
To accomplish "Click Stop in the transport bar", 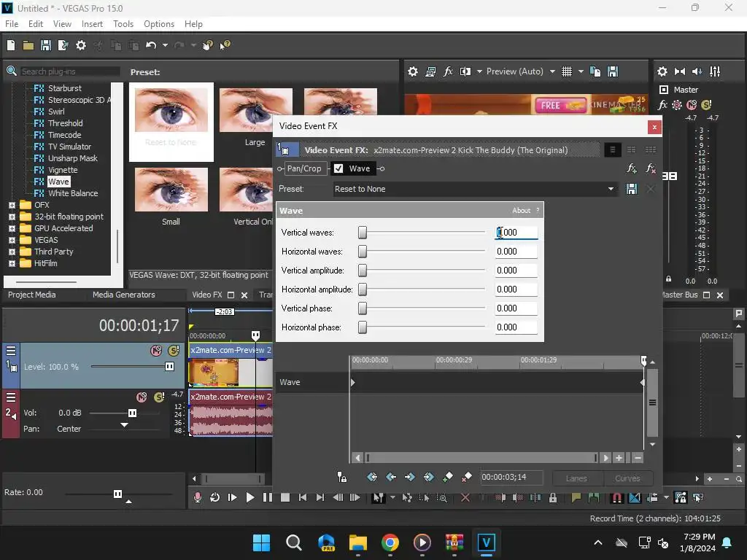I will [x=285, y=497].
